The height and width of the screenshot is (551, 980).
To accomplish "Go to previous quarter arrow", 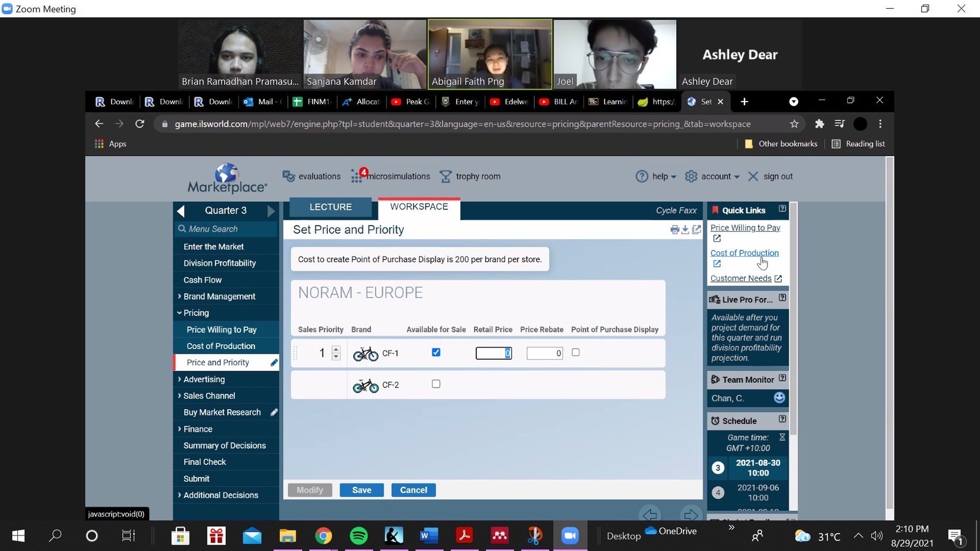I will (x=181, y=211).
